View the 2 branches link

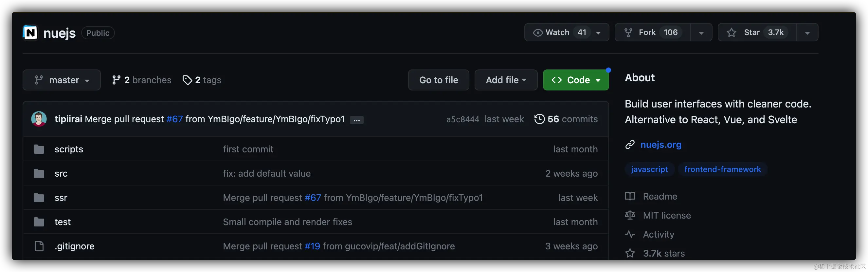coord(141,80)
